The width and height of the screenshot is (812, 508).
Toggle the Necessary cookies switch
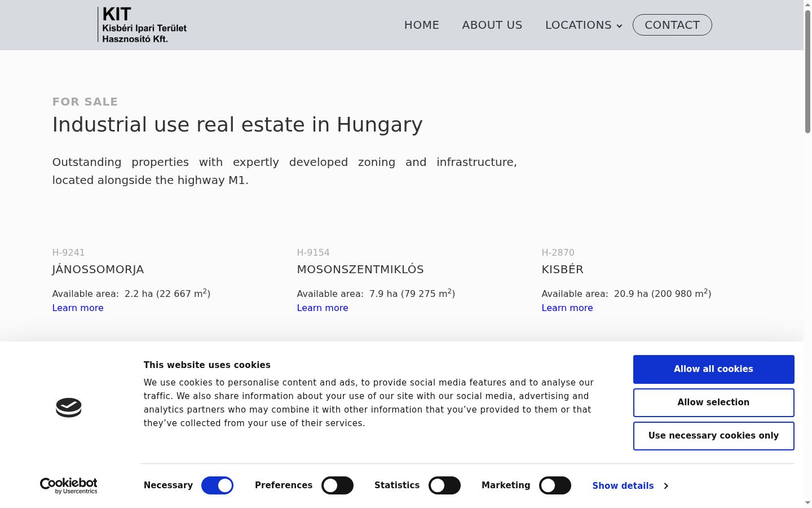click(217, 485)
